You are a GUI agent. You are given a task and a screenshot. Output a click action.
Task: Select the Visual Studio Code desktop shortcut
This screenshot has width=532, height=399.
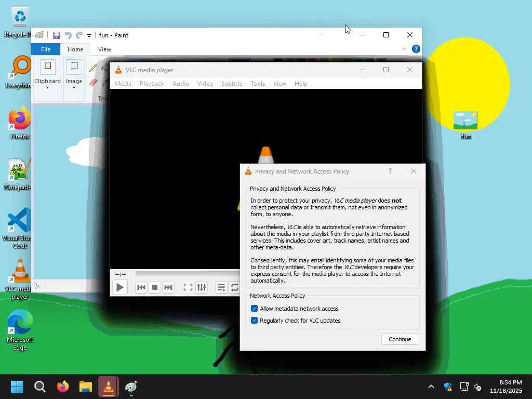[18, 229]
